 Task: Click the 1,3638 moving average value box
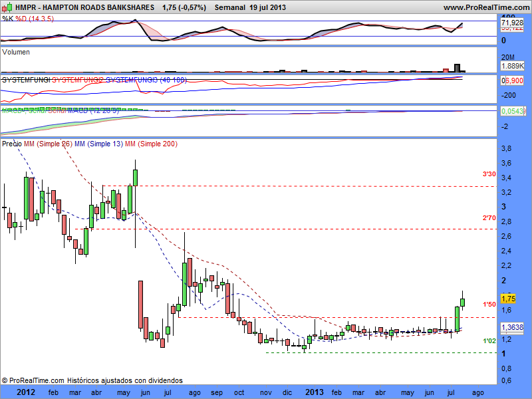[x=512, y=327]
